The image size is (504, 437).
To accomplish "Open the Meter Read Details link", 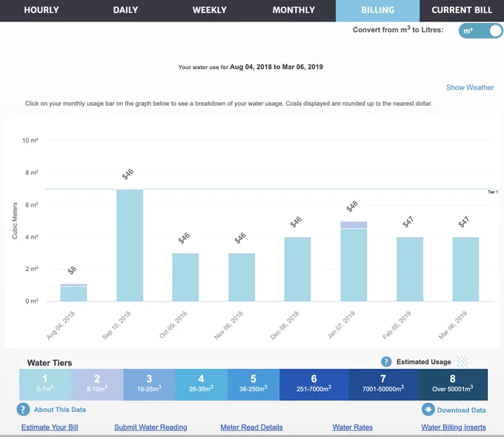I will [x=252, y=427].
